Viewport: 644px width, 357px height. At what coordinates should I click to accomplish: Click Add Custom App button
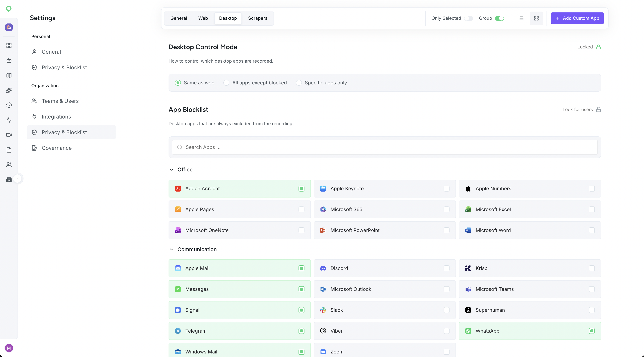[x=577, y=18]
